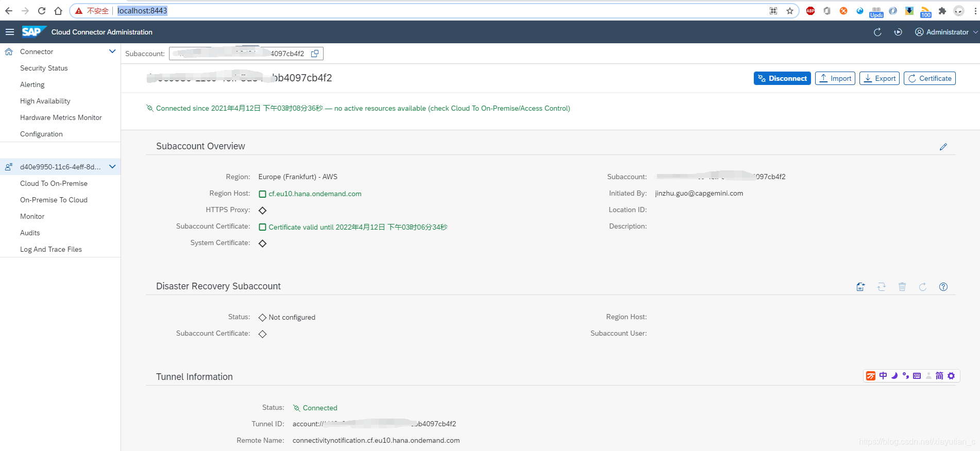The image size is (980, 451).
Task: Open High Availability page
Action: pos(45,101)
